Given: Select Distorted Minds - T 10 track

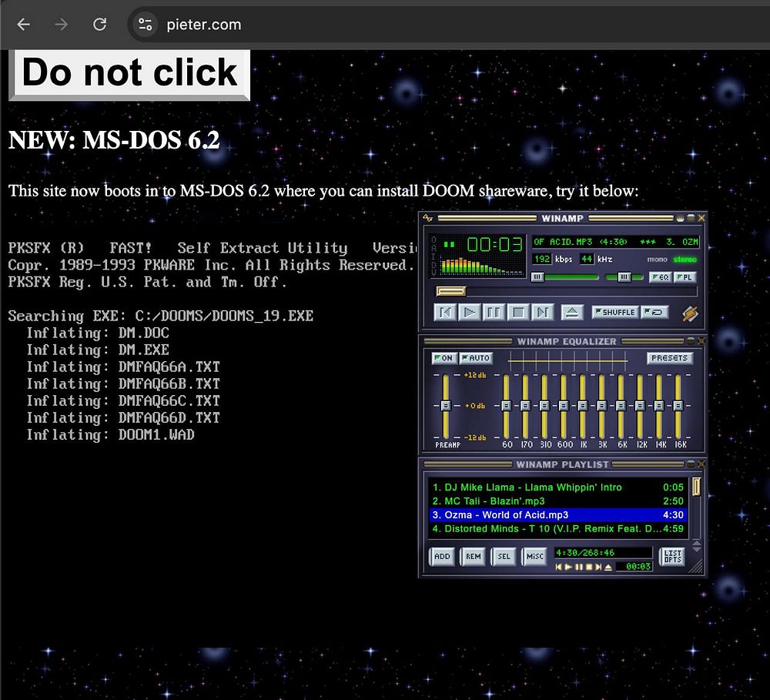Looking at the screenshot, I should tap(557, 528).
